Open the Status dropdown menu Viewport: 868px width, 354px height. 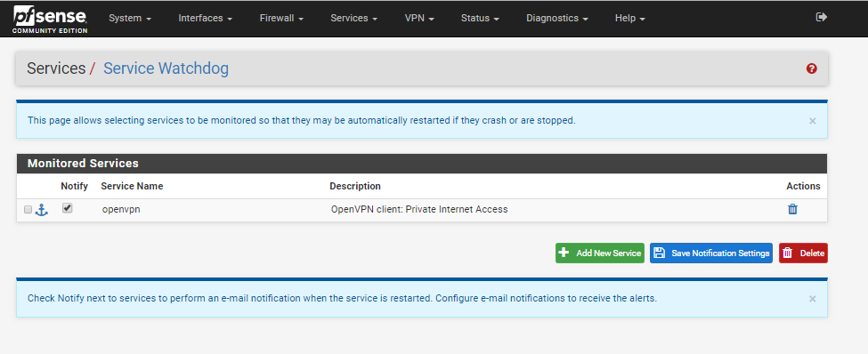click(480, 19)
